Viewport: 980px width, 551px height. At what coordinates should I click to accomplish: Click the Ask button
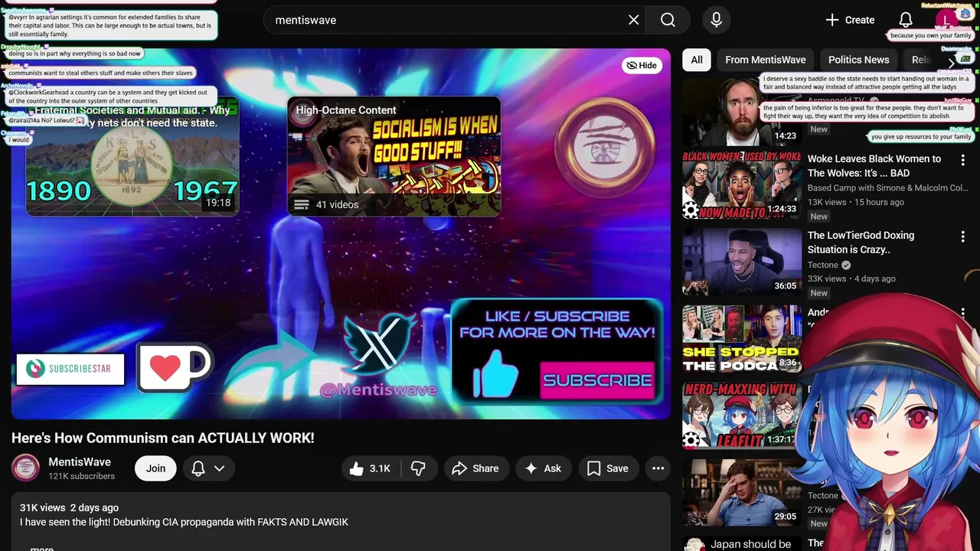[543, 468]
